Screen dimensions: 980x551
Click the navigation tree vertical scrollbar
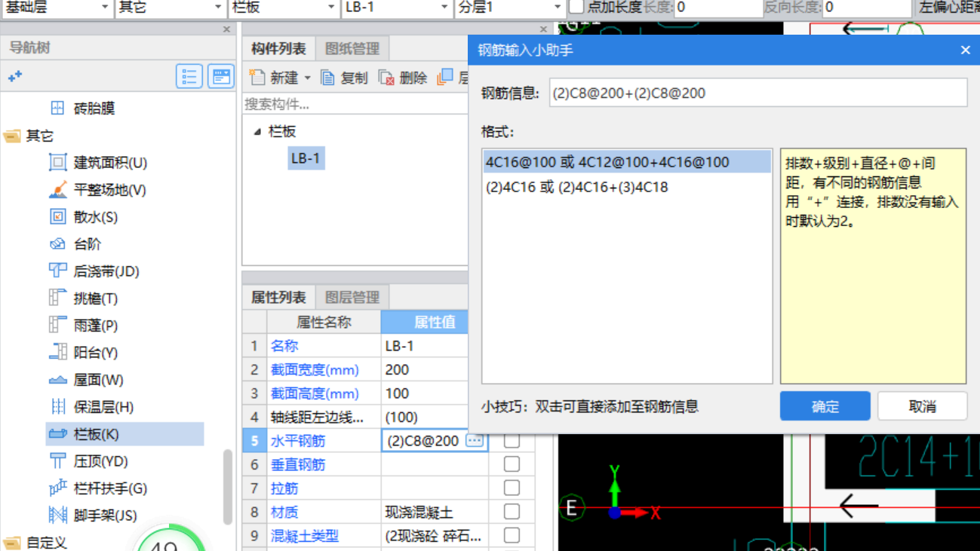coord(228,486)
